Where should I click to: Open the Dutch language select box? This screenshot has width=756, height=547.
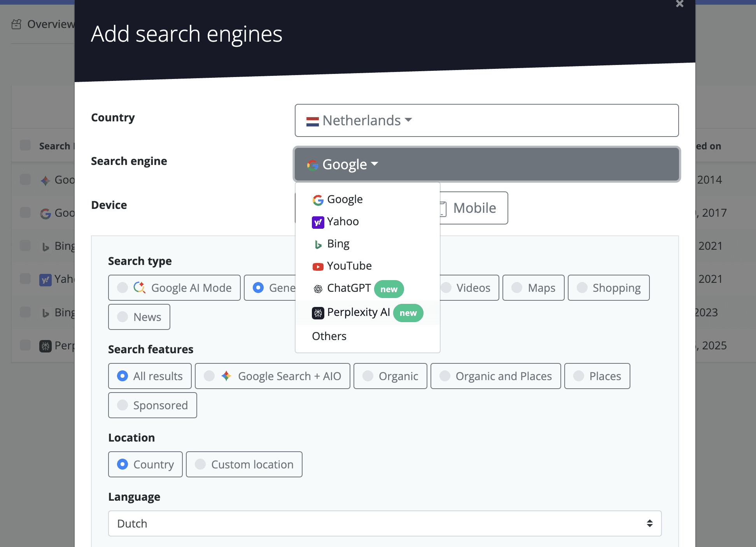click(x=384, y=524)
